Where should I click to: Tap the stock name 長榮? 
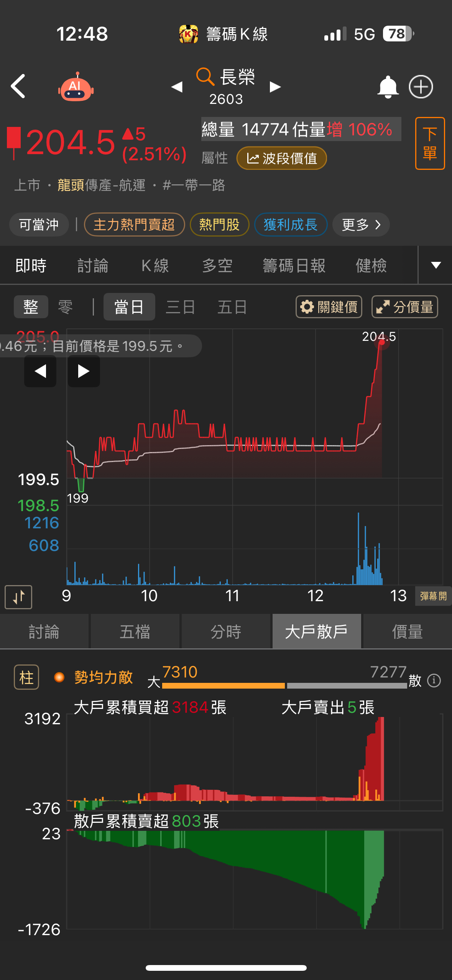coord(238,77)
